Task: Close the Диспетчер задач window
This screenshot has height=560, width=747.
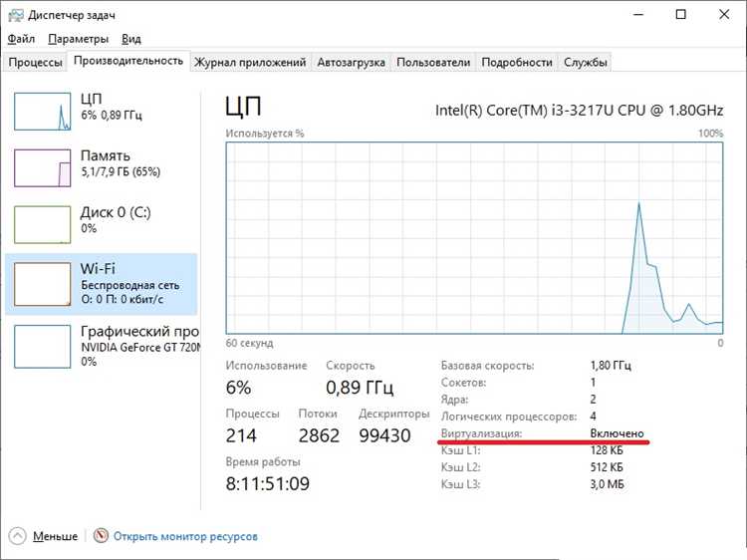Action: point(724,15)
